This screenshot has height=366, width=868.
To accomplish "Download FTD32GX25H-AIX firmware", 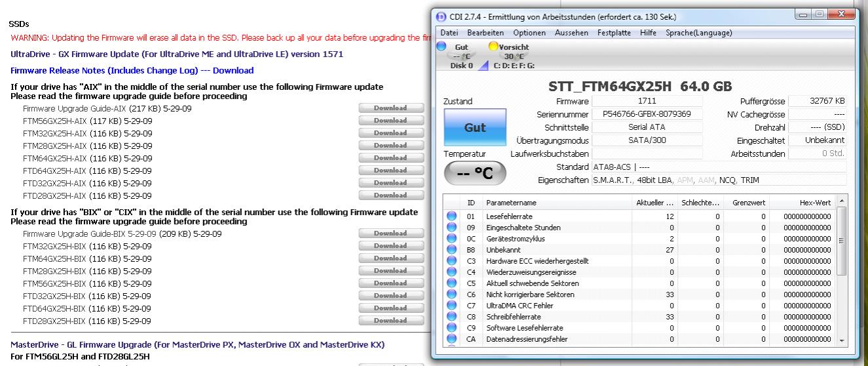I will (x=391, y=182).
